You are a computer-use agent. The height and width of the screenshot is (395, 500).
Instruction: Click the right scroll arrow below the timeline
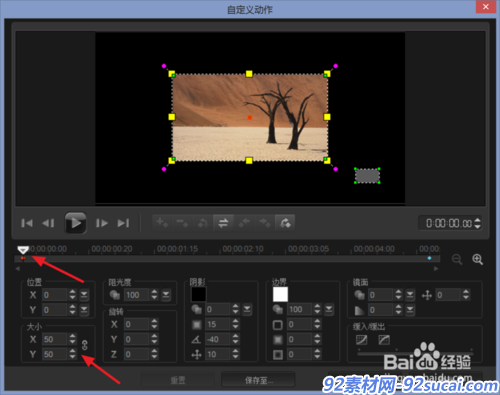(436, 269)
